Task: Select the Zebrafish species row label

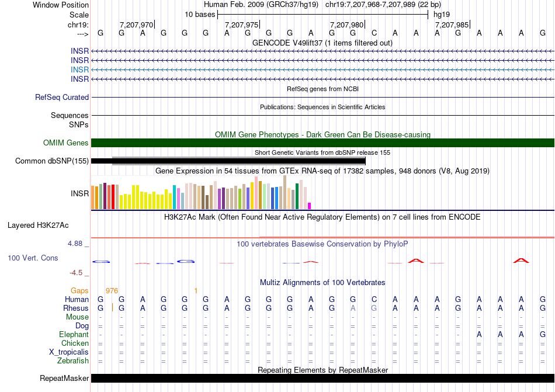Action: (x=74, y=360)
